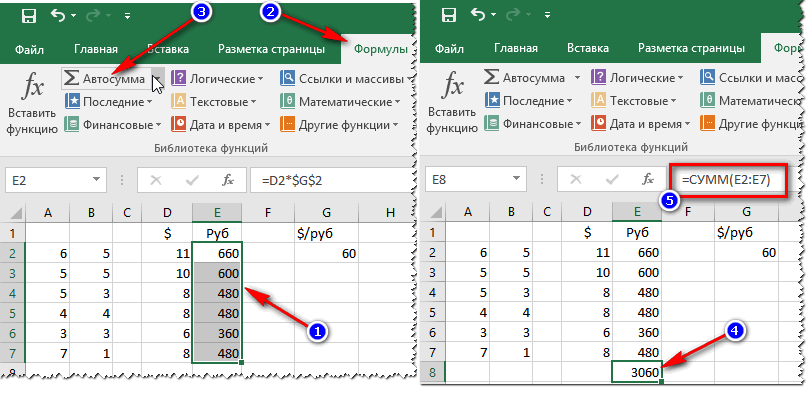Switch to Главная tab in right window

point(516,49)
